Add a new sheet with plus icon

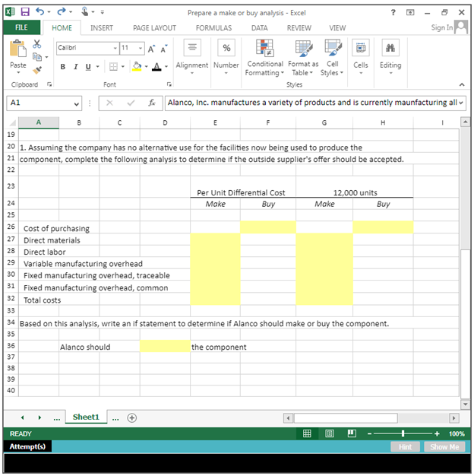coord(132,417)
